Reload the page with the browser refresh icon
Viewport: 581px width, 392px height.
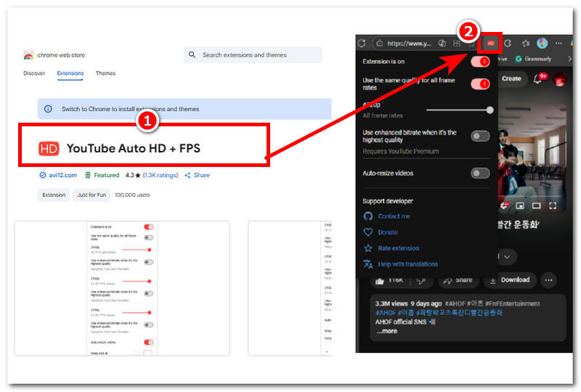click(x=362, y=44)
